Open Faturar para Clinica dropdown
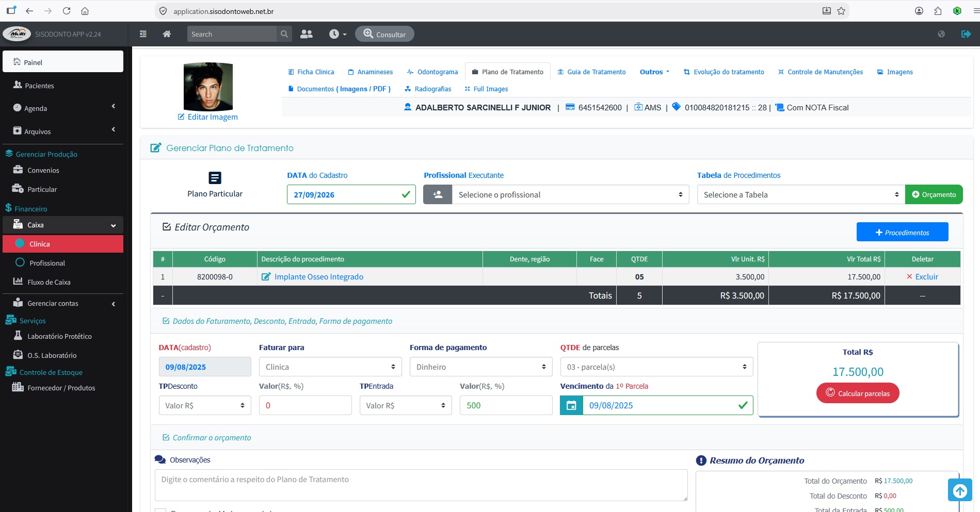The width and height of the screenshot is (980, 512). tap(330, 367)
